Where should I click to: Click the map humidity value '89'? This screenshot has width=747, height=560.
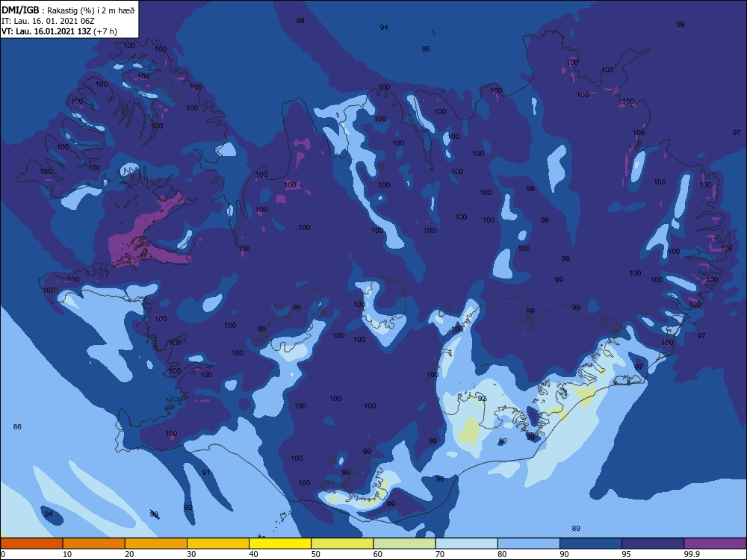click(x=576, y=528)
